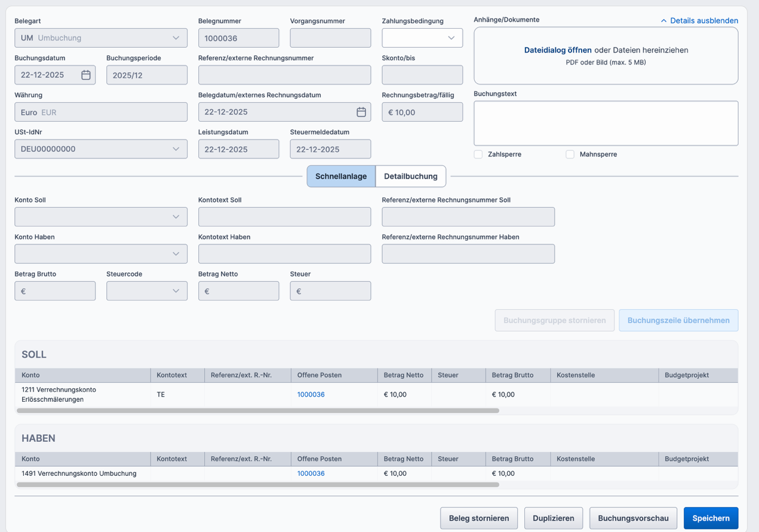Expand the Steuercode dropdown
This screenshot has height=532, width=759.
coord(176,291)
